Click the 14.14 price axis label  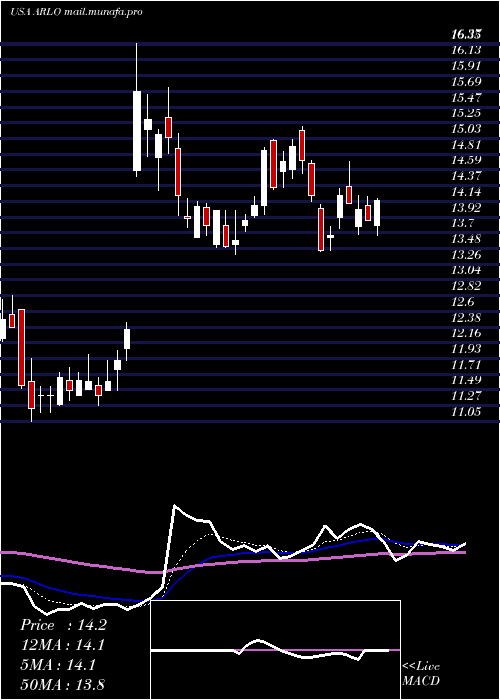pos(467,192)
